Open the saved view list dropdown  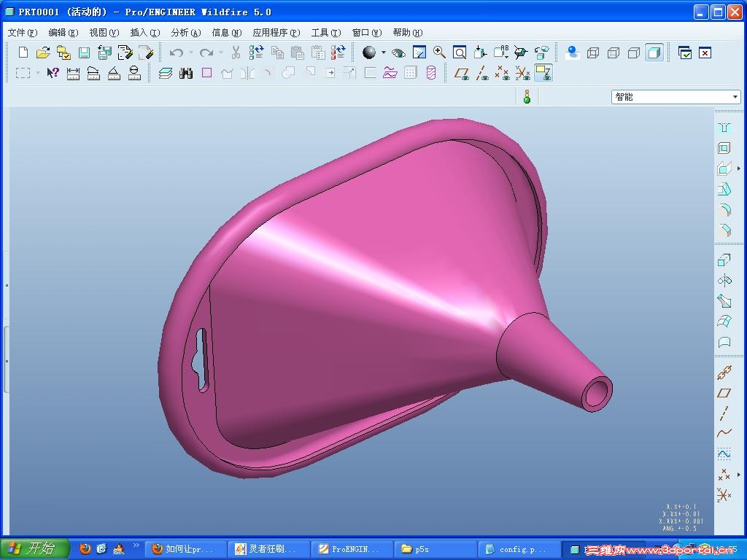pos(500,52)
